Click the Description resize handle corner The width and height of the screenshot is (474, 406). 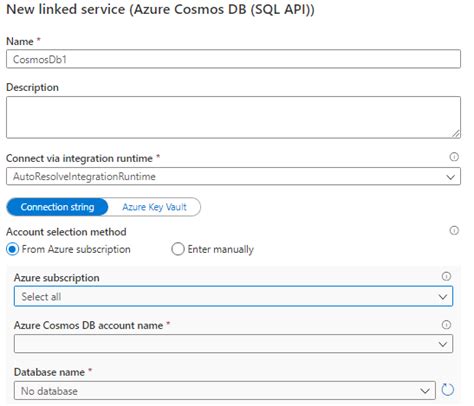click(x=456, y=134)
